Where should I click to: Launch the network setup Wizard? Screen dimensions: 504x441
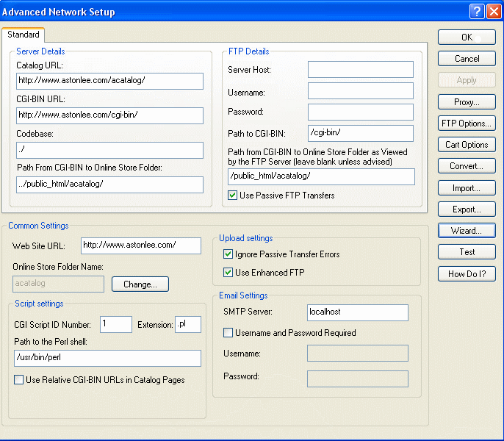click(467, 231)
